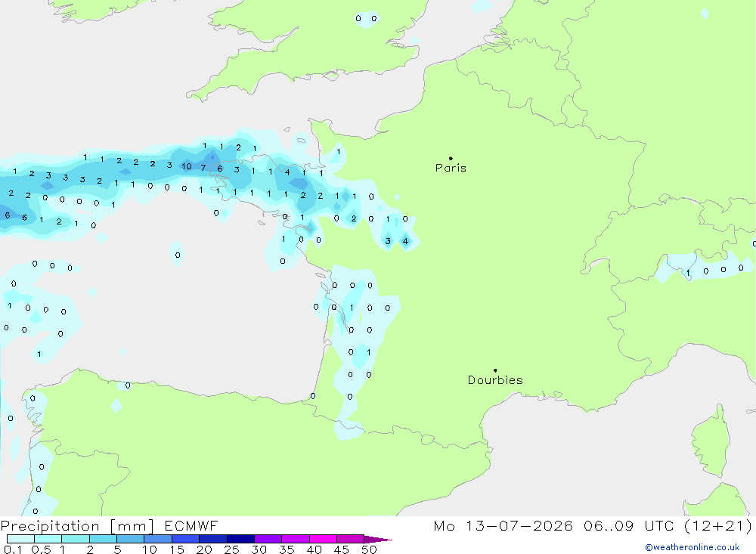Click the legend scale label '25'
This screenshot has width=756, height=554.
[231, 549]
